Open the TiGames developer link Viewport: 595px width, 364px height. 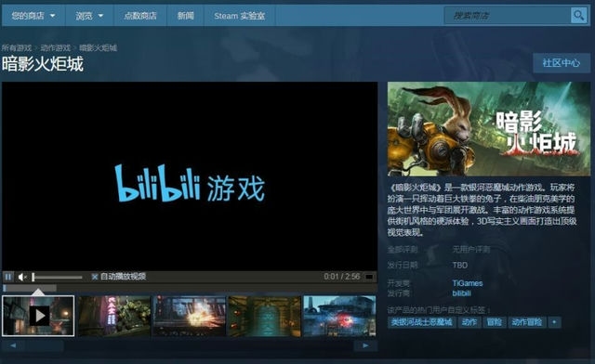tap(468, 283)
